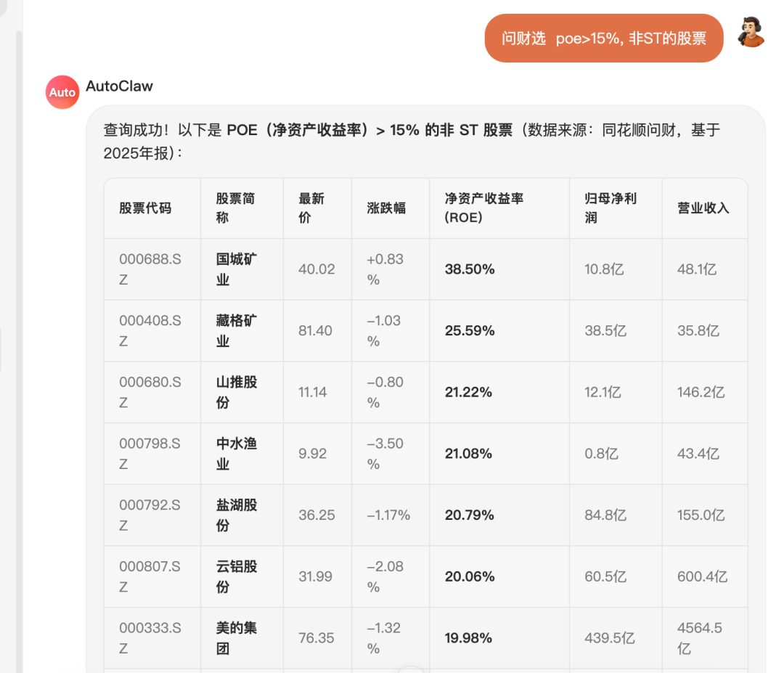Click the -0.80% change cell

[x=385, y=393]
